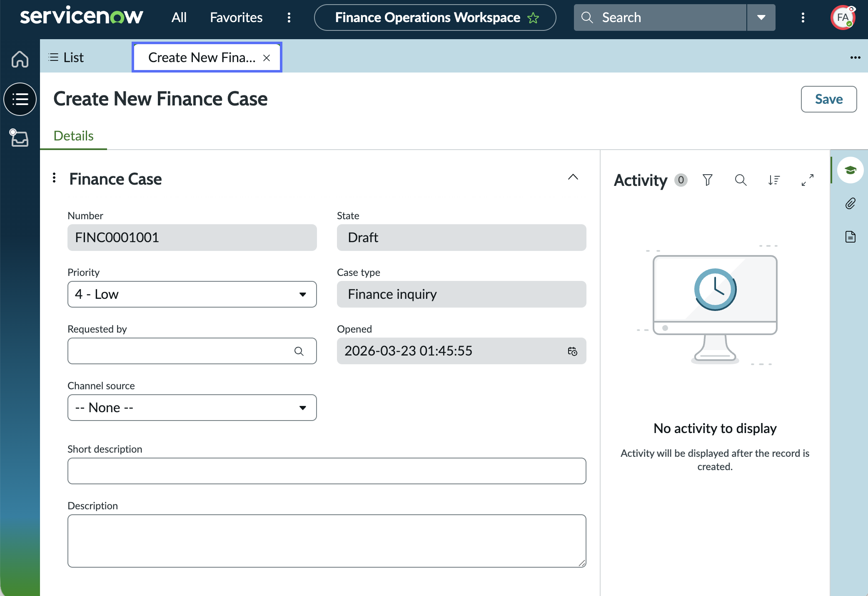Close the Create New Finance Case tab

(267, 58)
